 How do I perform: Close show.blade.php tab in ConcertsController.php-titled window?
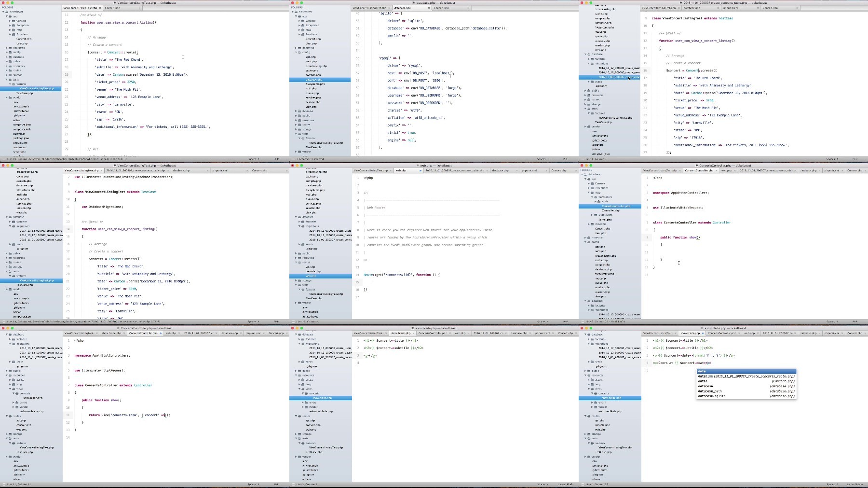[x=125, y=333]
